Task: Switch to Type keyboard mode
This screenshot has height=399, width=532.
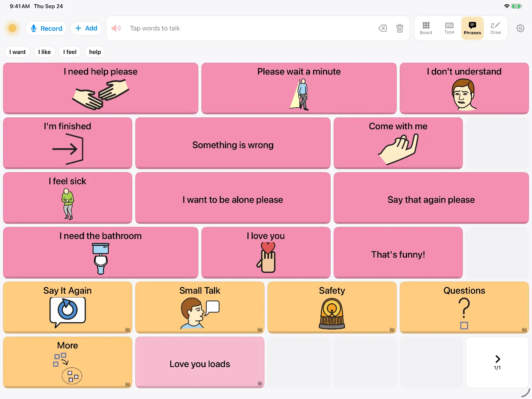Action: click(449, 28)
